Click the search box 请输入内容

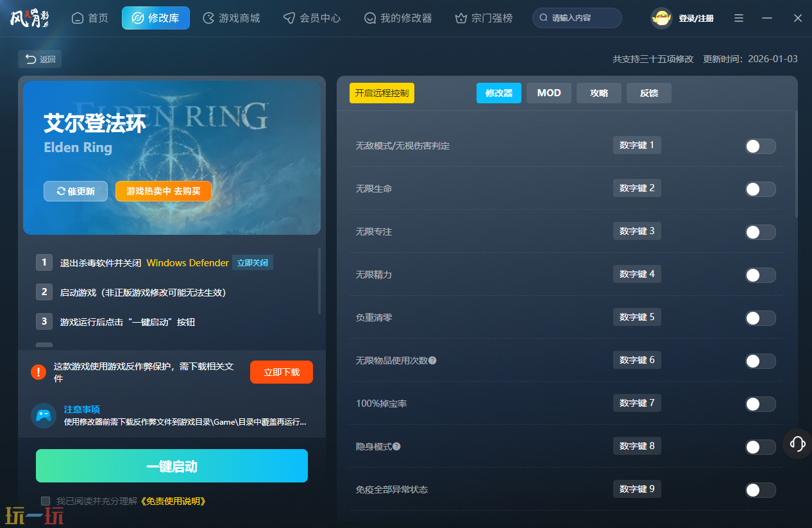coord(577,18)
